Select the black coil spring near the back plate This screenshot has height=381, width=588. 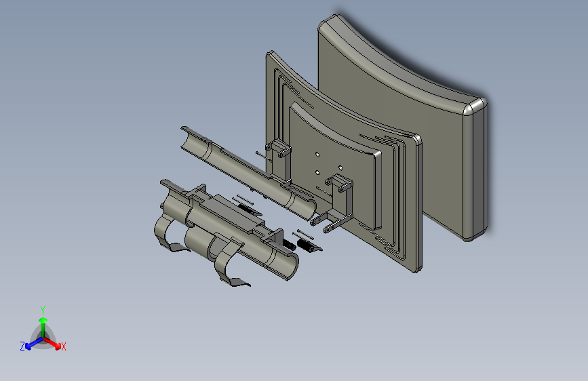point(305,246)
